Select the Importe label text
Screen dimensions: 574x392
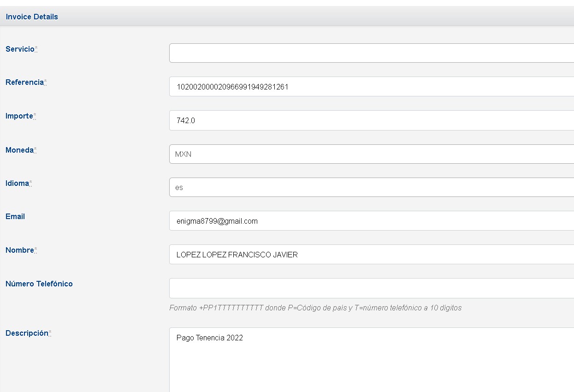click(x=19, y=116)
